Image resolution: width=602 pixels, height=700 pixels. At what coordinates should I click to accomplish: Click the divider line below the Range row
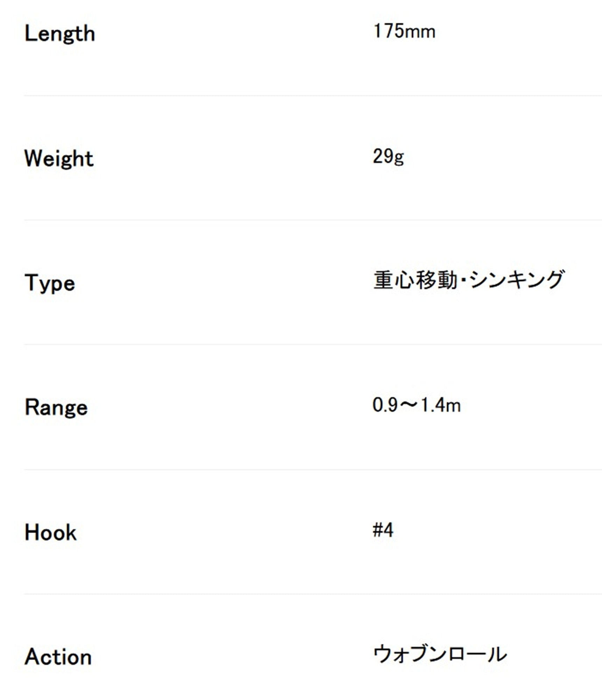coord(313,469)
